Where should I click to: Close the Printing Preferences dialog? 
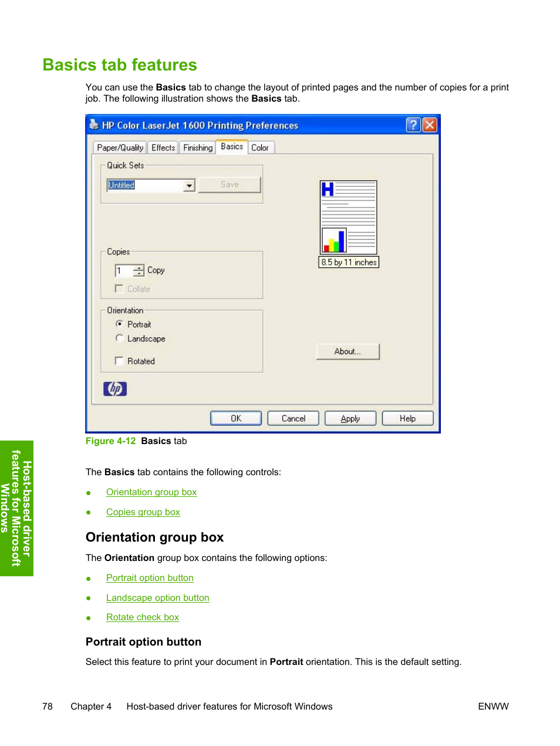pos(430,125)
